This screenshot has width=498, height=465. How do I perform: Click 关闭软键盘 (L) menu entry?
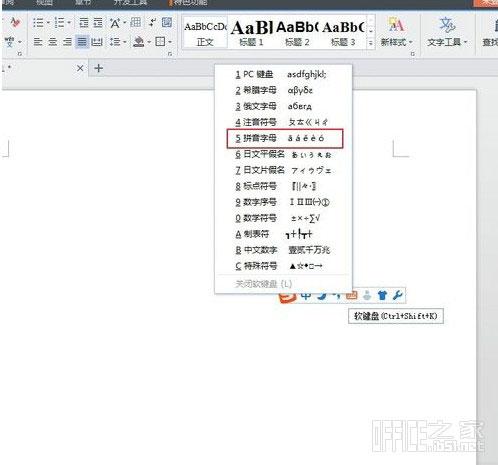(x=283, y=284)
